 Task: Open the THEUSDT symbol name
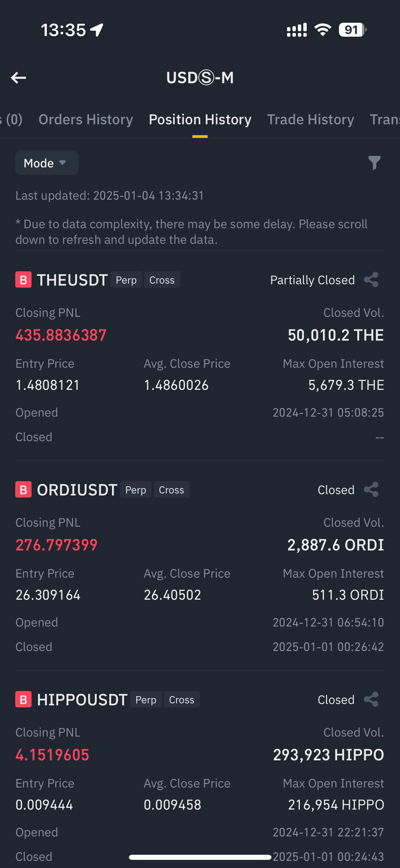[72, 280]
